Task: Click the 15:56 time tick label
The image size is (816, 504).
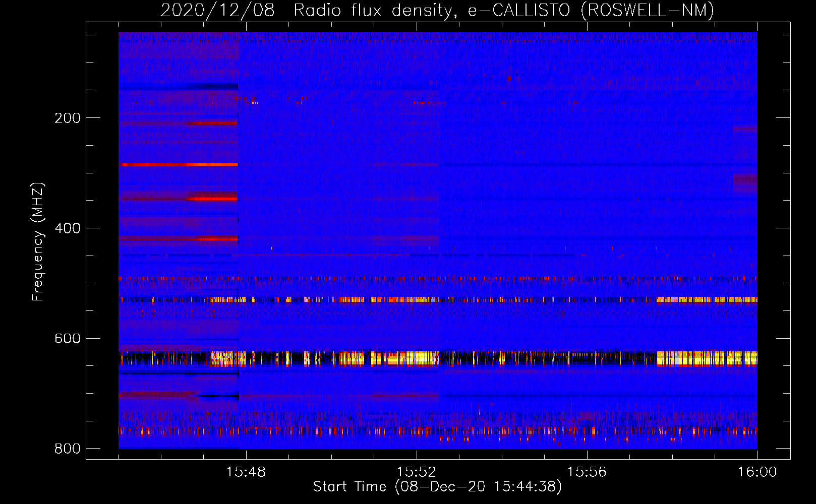Action: coord(587,472)
